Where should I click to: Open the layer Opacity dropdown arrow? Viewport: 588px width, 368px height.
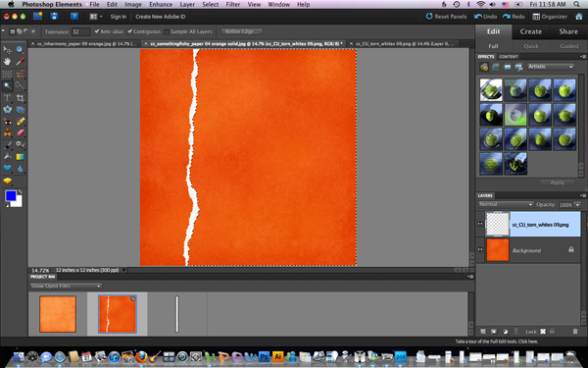[577, 205]
